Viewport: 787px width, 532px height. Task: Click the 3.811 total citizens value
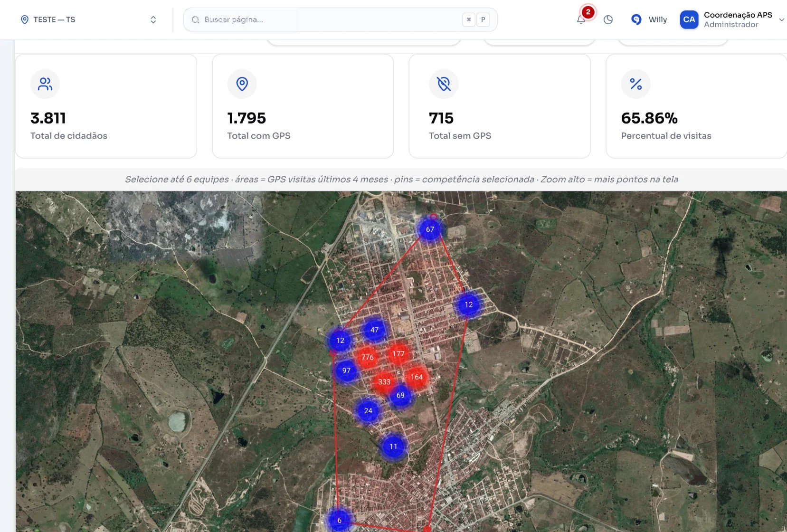[x=48, y=118]
